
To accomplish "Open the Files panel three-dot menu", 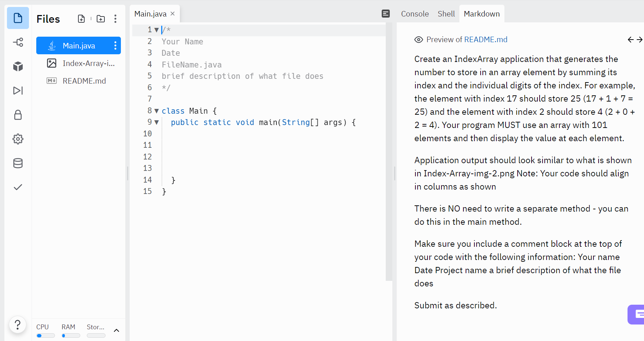I will coord(115,18).
